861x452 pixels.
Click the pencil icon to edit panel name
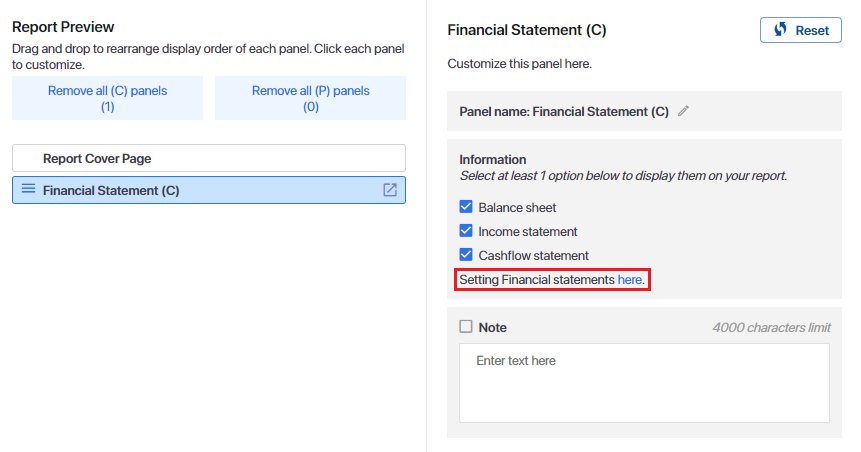pyautogui.click(x=684, y=112)
